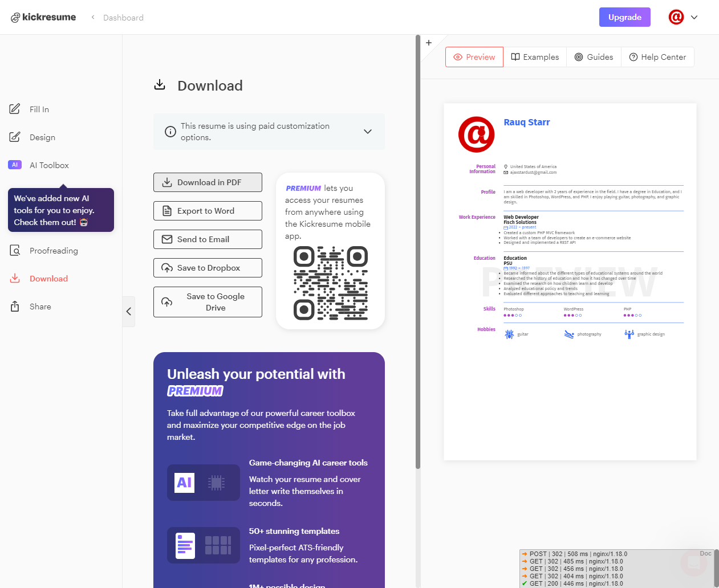Click Save to Dropbox button

click(208, 268)
